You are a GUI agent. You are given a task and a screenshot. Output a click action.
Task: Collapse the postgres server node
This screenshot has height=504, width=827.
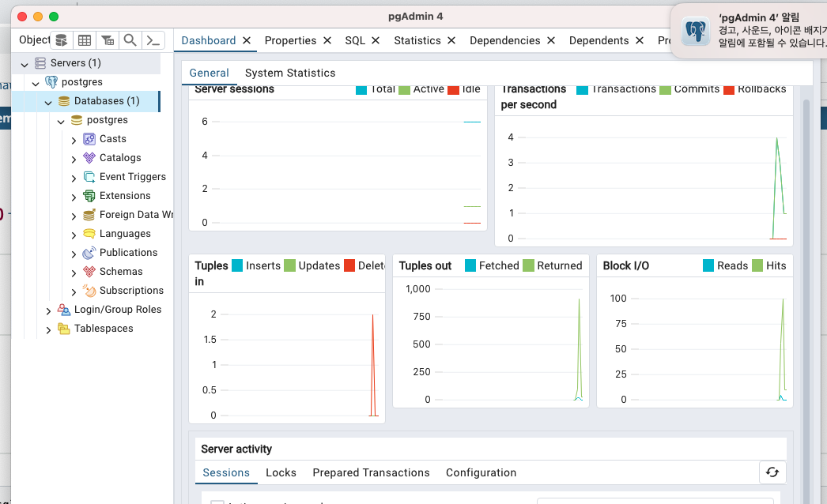coord(36,83)
